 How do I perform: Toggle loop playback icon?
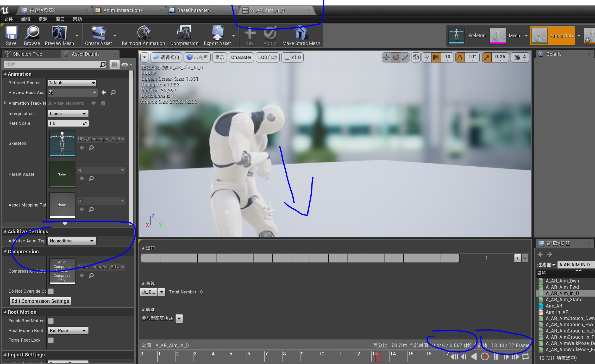[526, 356]
